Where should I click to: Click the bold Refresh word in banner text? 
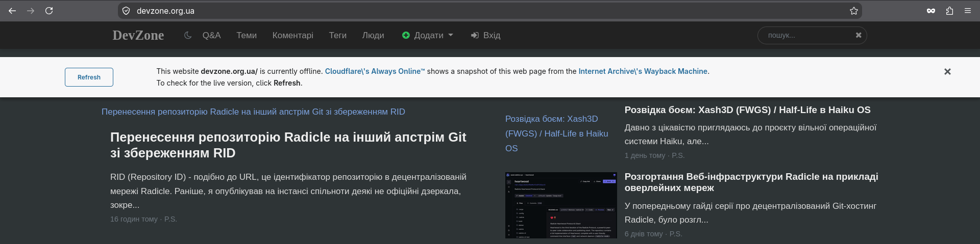287,83
